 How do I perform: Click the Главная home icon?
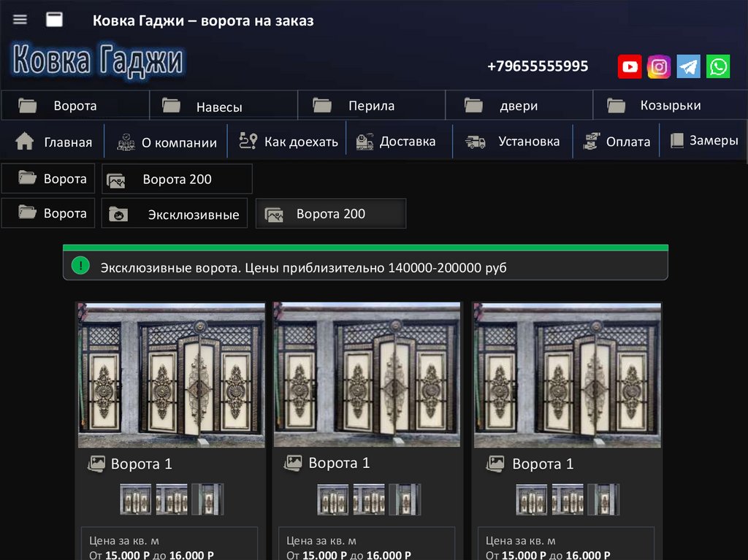click(25, 142)
